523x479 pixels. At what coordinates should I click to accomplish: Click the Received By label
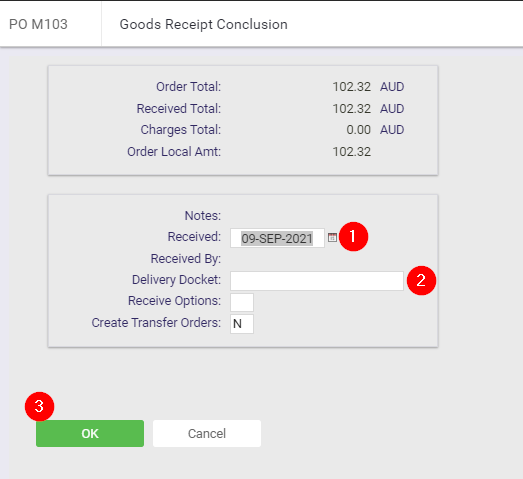[186, 259]
